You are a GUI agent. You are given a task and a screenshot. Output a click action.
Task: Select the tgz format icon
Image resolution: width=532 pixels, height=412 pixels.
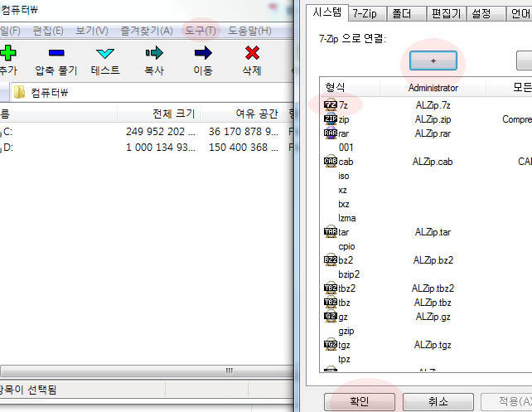[331, 345]
